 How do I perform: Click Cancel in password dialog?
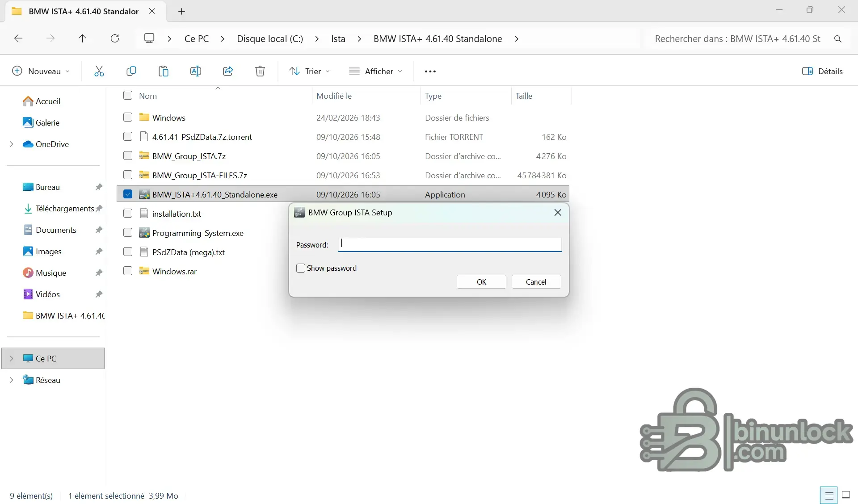click(x=536, y=282)
